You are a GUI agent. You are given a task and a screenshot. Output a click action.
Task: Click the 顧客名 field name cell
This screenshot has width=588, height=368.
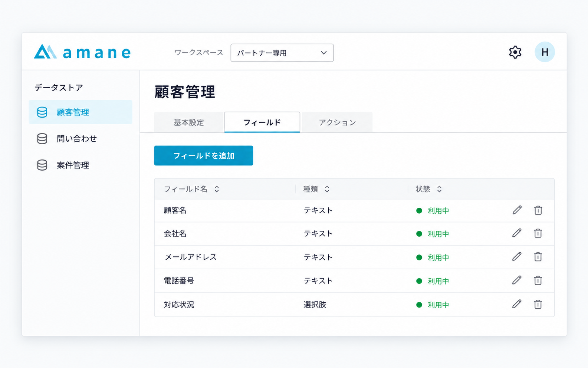coord(175,210)
